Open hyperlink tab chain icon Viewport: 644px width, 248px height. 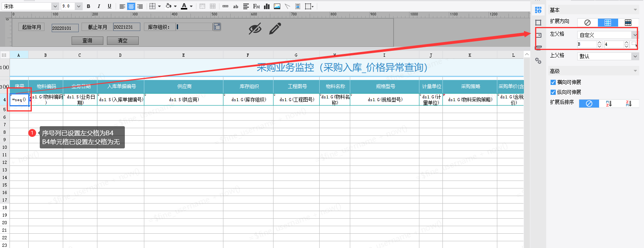point(538,61)
